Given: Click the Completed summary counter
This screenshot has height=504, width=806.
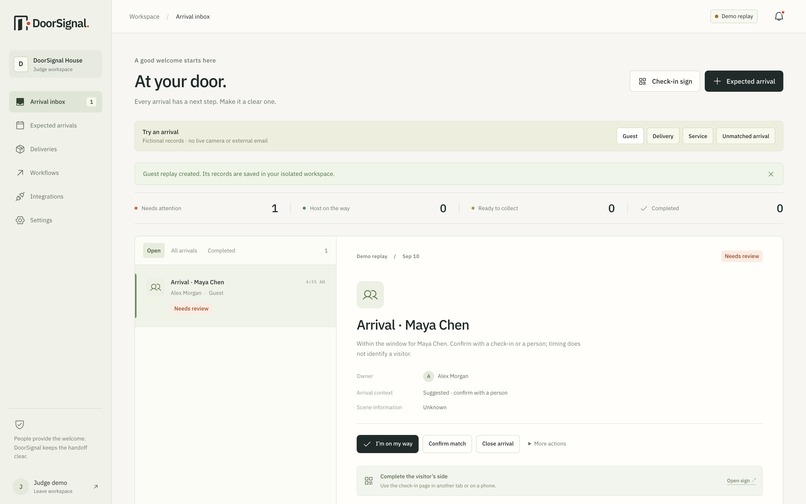Looking at the screenshot, I should click(711, 208).
